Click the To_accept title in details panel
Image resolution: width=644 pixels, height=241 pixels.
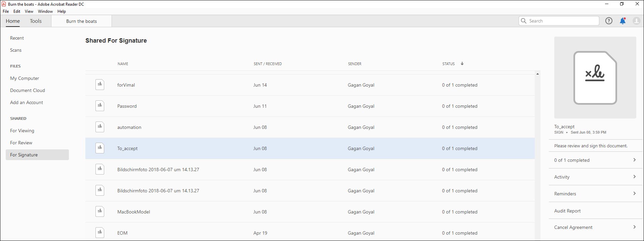564,127
